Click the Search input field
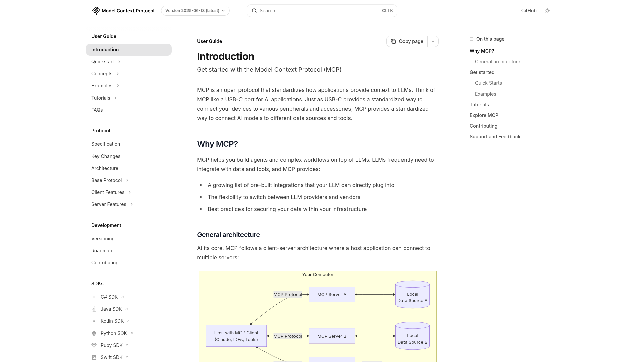The height and width of the screenshot is (362, 644). point(319,11)
